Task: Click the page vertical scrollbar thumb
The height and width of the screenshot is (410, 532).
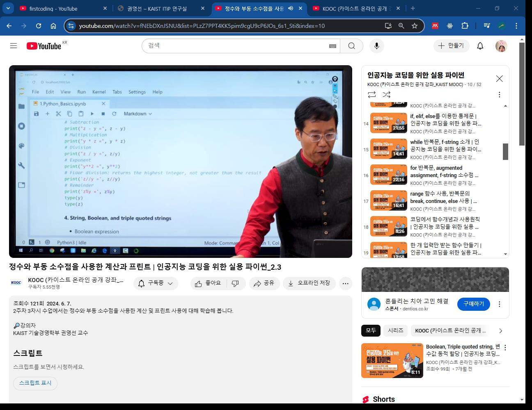Action: pos(522,93)
